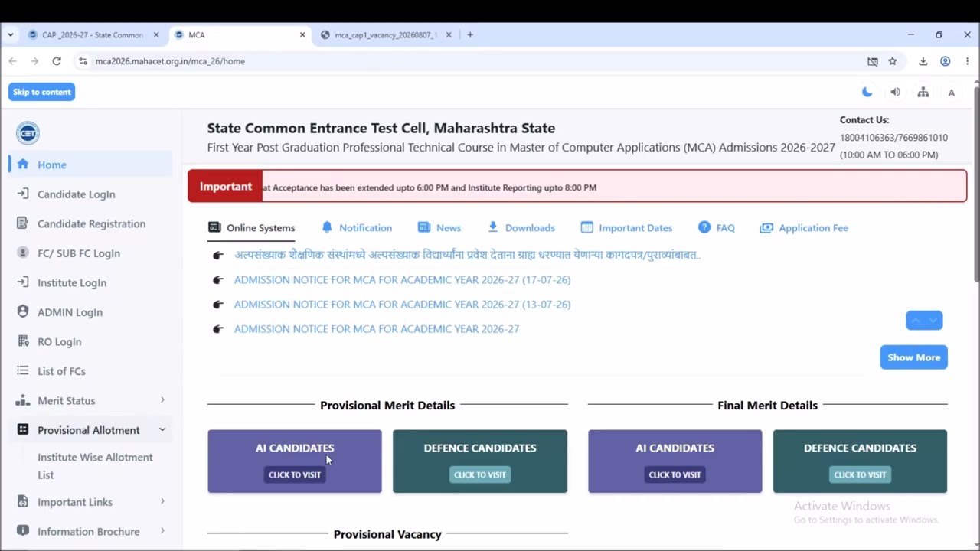
Task: Switch to CAP 2026-27 browser tab
Action: 93,35
